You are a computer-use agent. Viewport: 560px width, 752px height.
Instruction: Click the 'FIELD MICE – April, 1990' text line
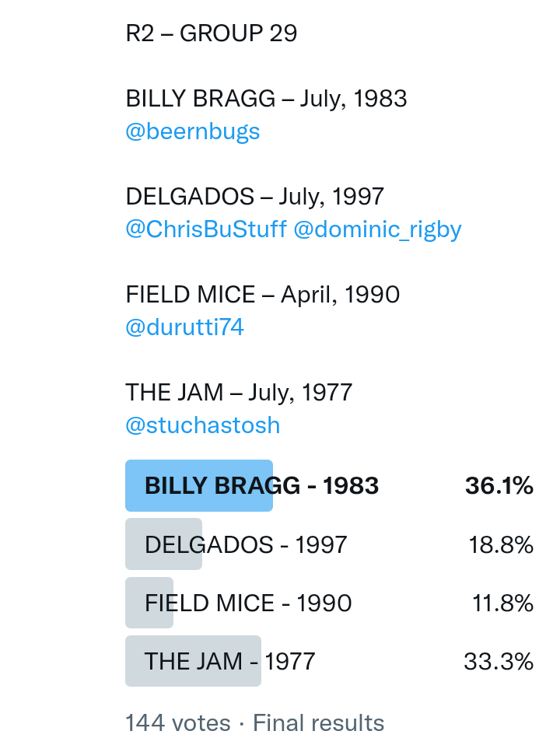pos(263,295)
